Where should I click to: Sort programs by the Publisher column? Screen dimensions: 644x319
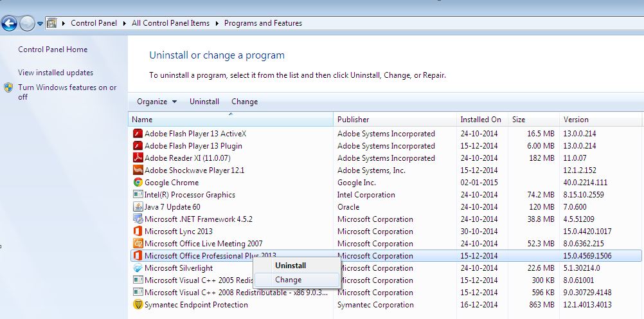click(353, 120)
